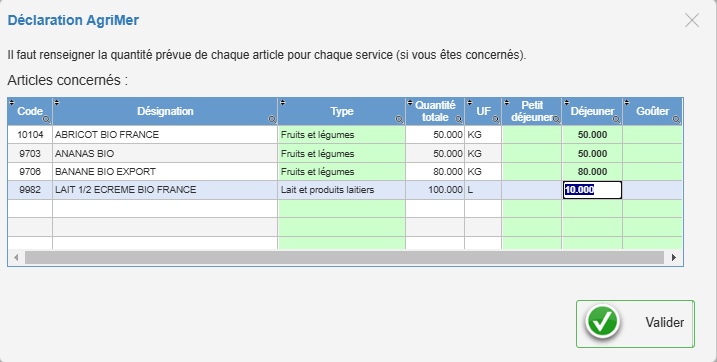Toggle sort arrows on Désignation column
Screen dimensions: 717x362
pyautogui.click(x=57, y=102)
